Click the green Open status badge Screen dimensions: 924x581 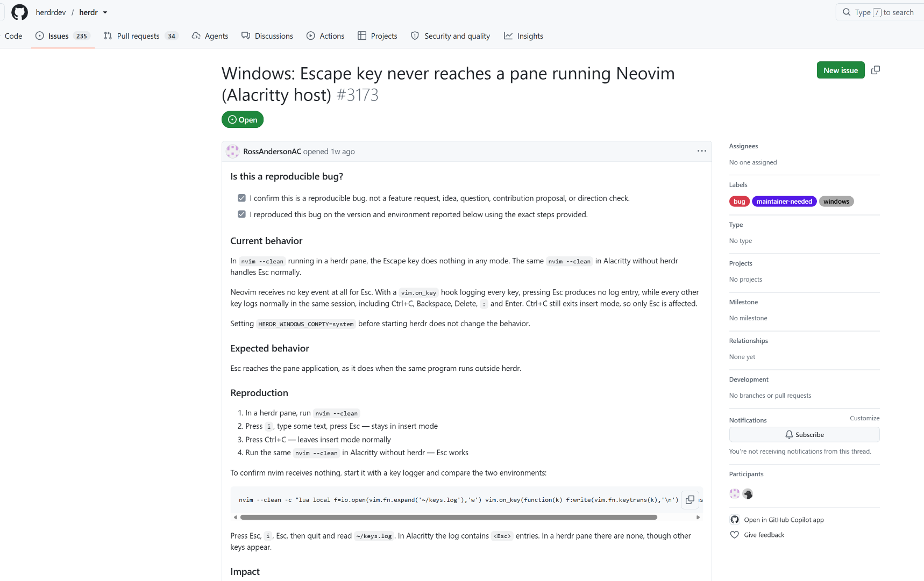(243, 119)
